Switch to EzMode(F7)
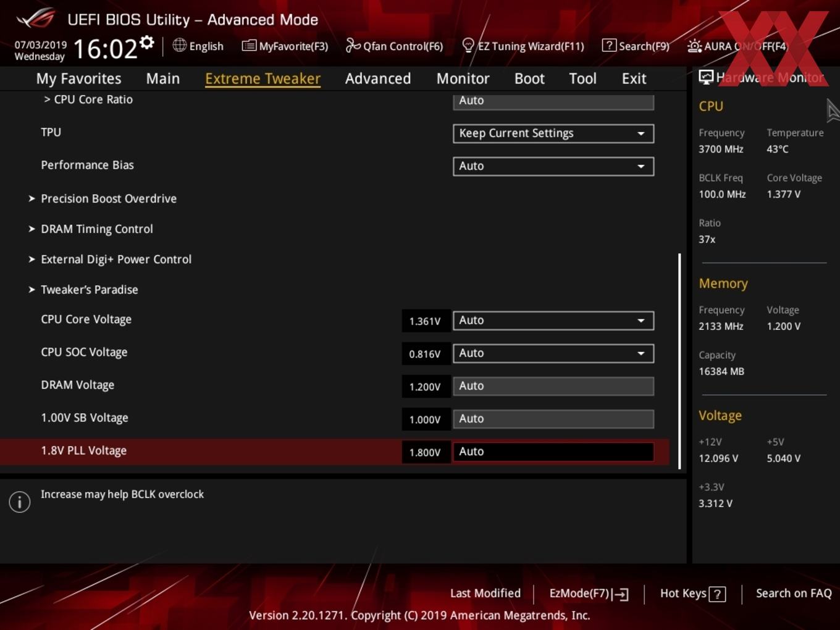The width and height of the screenshot is (840, 630). [589, 594]
